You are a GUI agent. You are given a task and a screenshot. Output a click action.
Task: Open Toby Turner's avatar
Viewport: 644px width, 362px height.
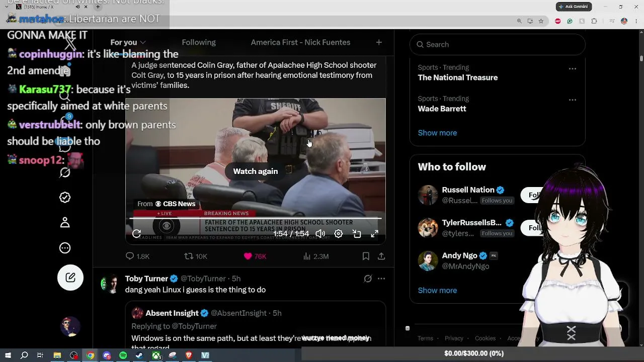pos(110,284)
